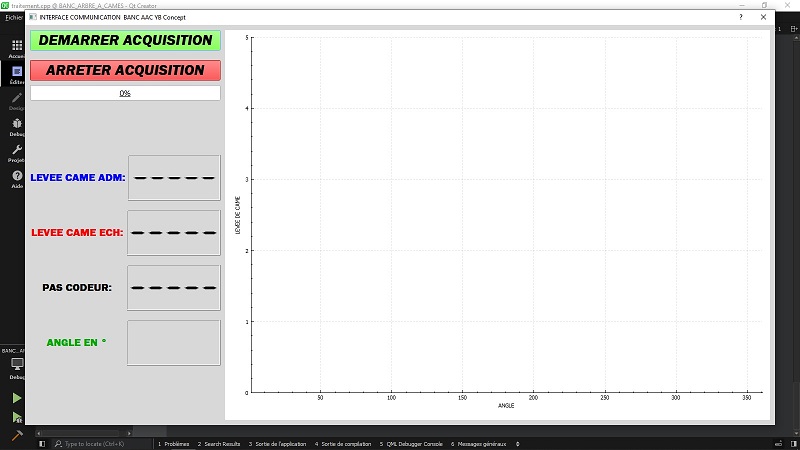The height and width of the screenshot is (450, 800).
Task: Open the kit selector monitor icon
Action: pos(16,366)
